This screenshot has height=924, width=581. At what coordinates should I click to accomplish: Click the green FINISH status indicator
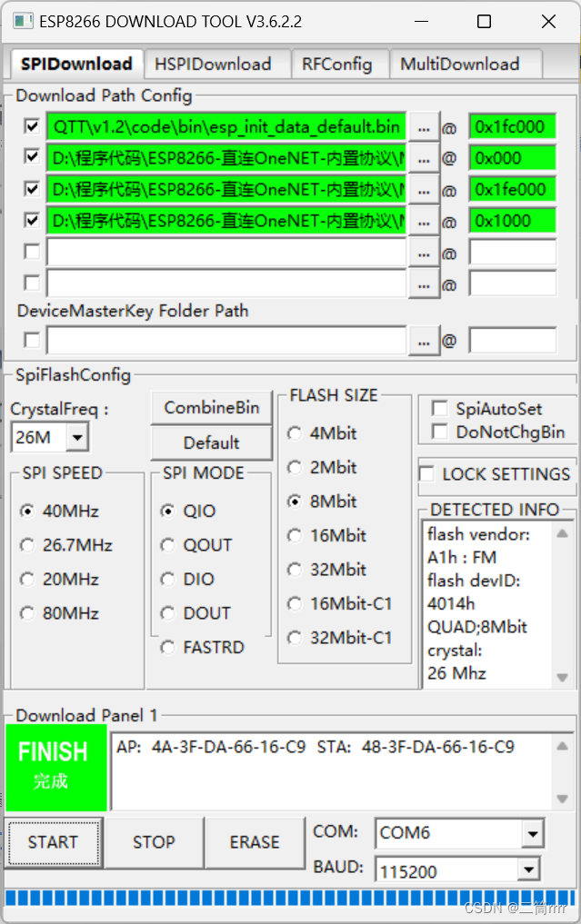pos(56,767)
